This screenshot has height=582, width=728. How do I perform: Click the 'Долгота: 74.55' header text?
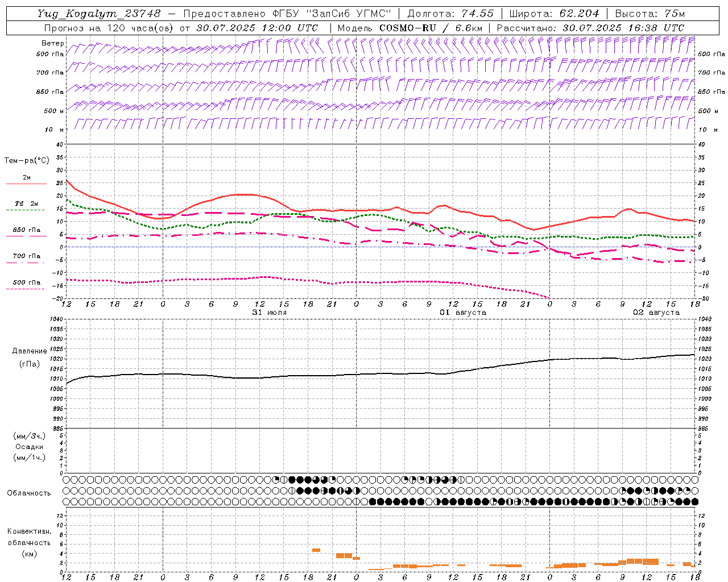coord(450,13)
